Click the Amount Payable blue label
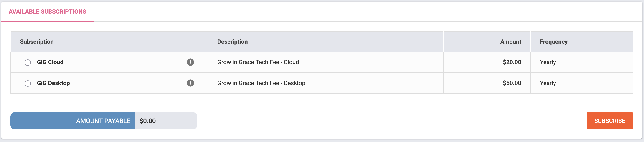This screenshot has height=142, width=644. click(73, 121)
